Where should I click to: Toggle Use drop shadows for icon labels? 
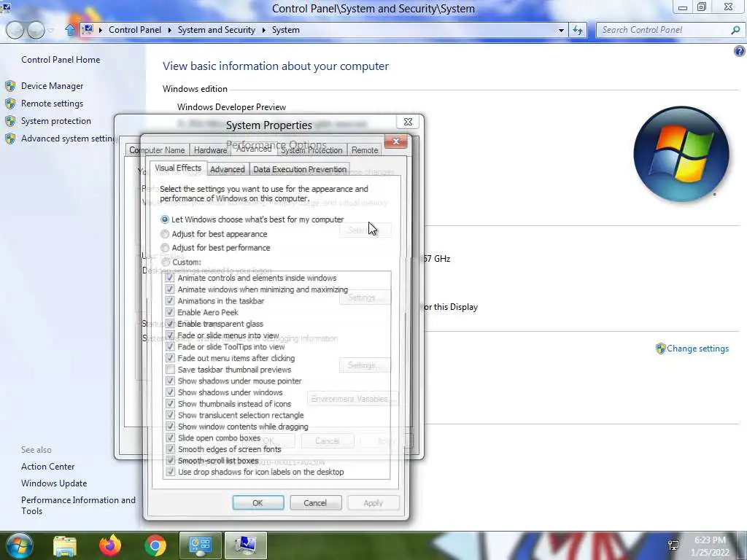click(x=170, y=472)
